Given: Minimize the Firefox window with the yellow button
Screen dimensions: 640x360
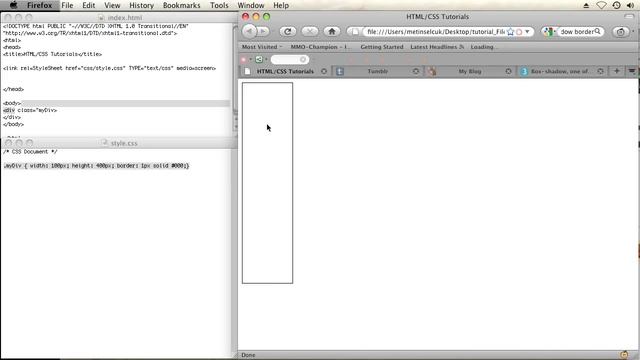Looking at the screenshot, I should pos(256,17).
